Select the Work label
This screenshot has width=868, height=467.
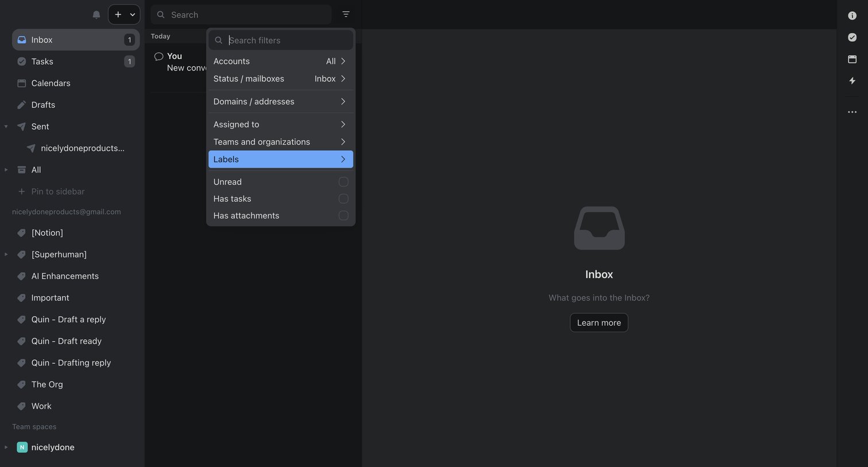pos(76,406)
